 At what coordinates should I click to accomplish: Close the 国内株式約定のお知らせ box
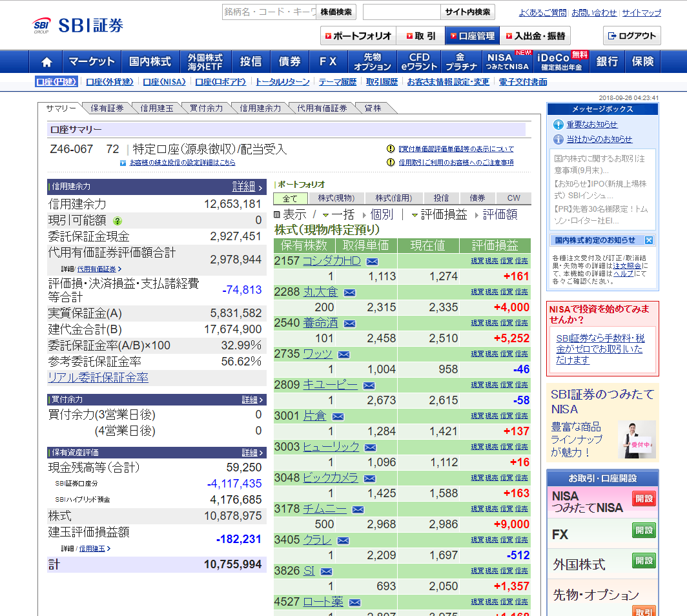649,240
